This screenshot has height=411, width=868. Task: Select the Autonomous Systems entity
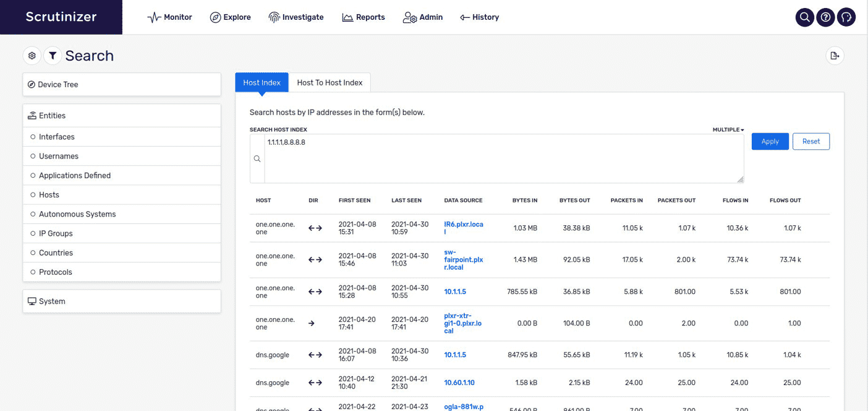click(122, 214)
